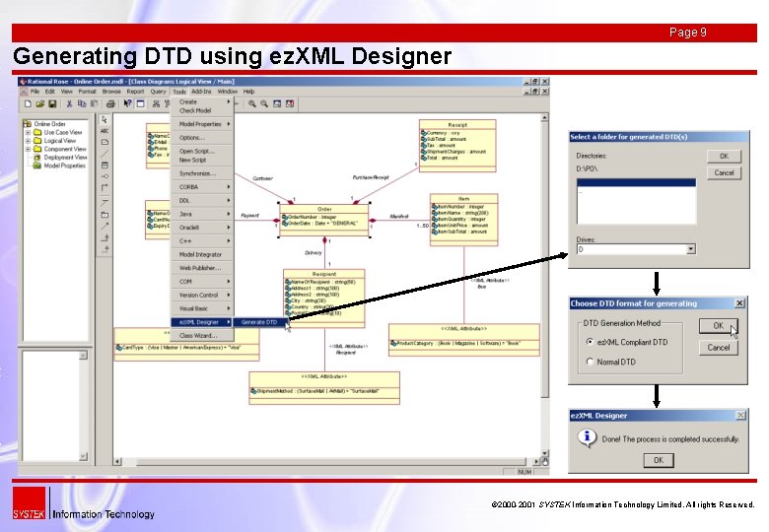Viewport: 769px width, 532px height.
Task: Click the Recipient class title in diagram
Action: click(x=324, y=274)
